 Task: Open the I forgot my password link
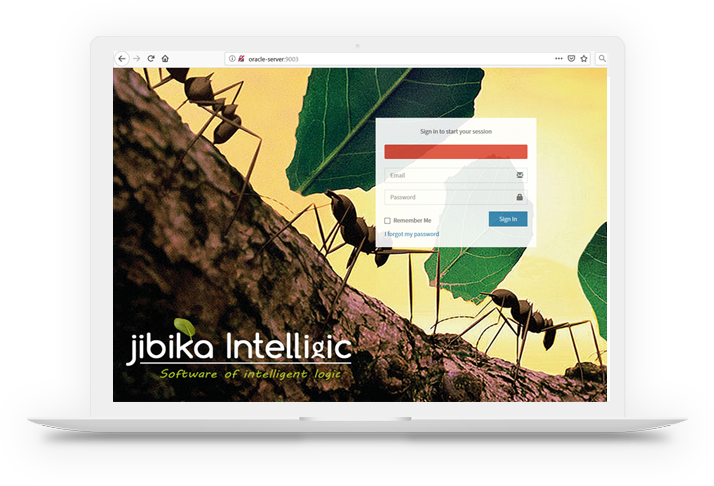point(412,234)
